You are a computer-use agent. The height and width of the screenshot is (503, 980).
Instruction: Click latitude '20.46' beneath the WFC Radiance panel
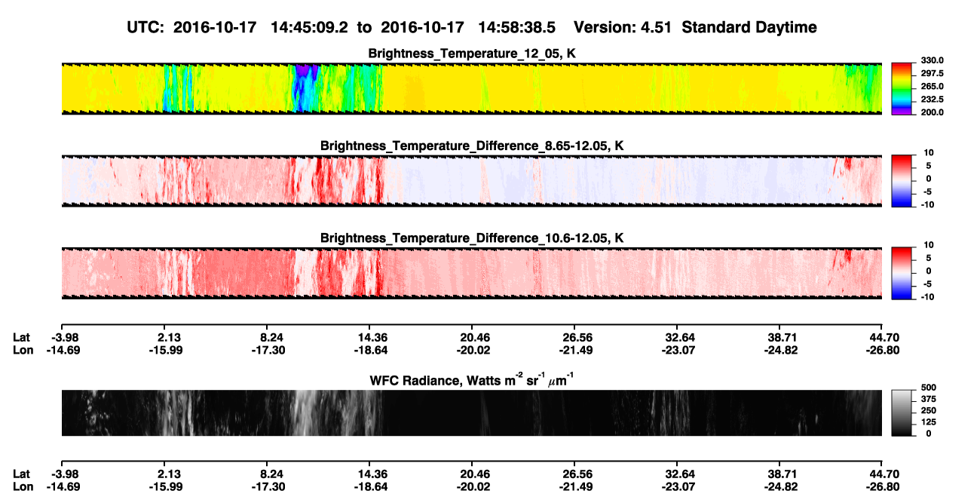[x=474, y=474]
